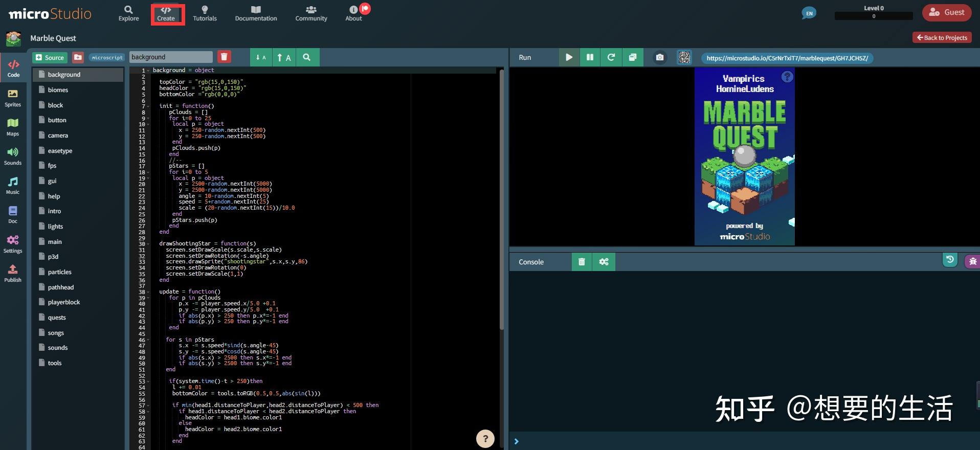The image size is (980, 450).
Task: Fold the drawShootingStar function at line 30
Action: [x=148, y=244]
